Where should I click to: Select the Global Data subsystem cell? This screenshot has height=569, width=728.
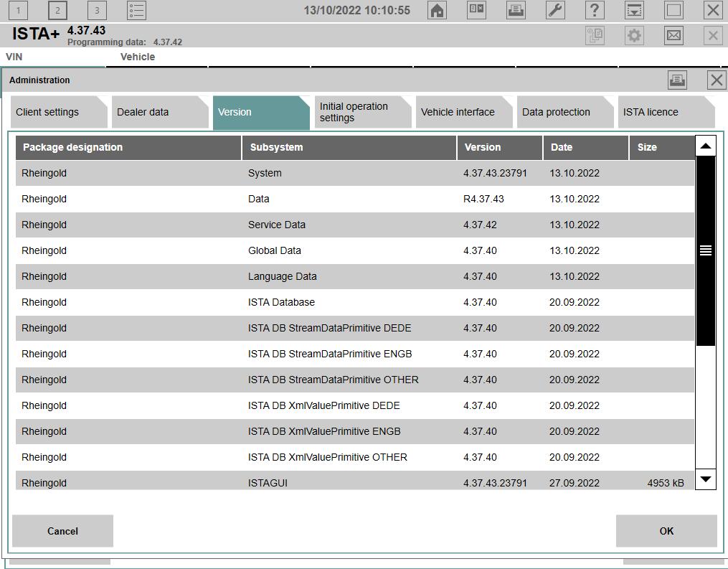(275, 251)
